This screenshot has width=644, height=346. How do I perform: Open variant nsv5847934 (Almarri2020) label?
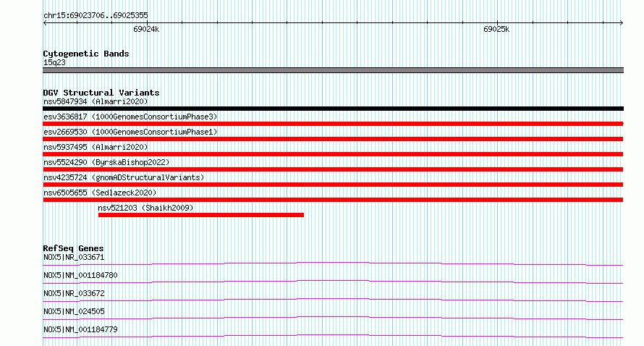pyautogui.click(x=96, y=101)
